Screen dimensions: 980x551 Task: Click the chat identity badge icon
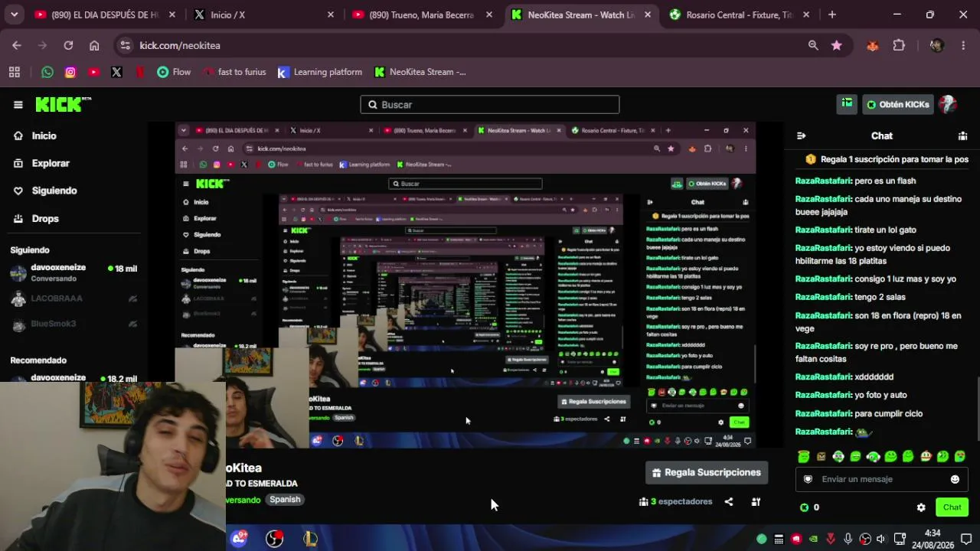pos(808,479)
